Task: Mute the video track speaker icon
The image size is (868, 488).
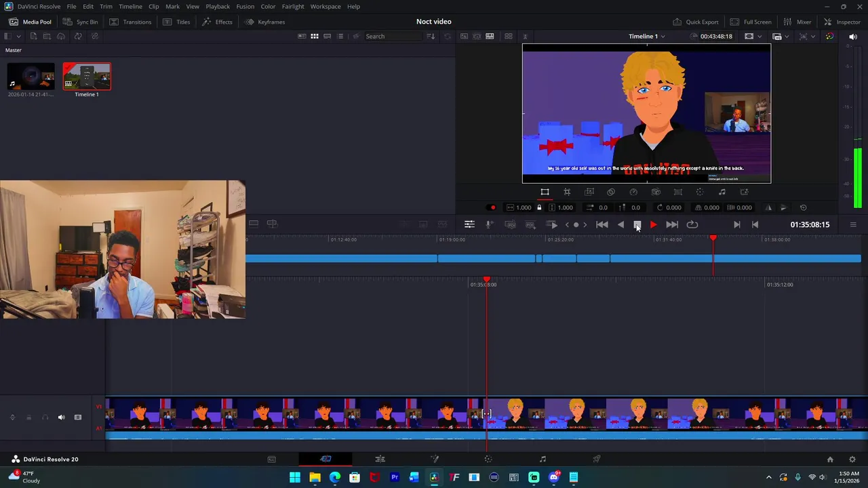Action: [x=61, y=418]
